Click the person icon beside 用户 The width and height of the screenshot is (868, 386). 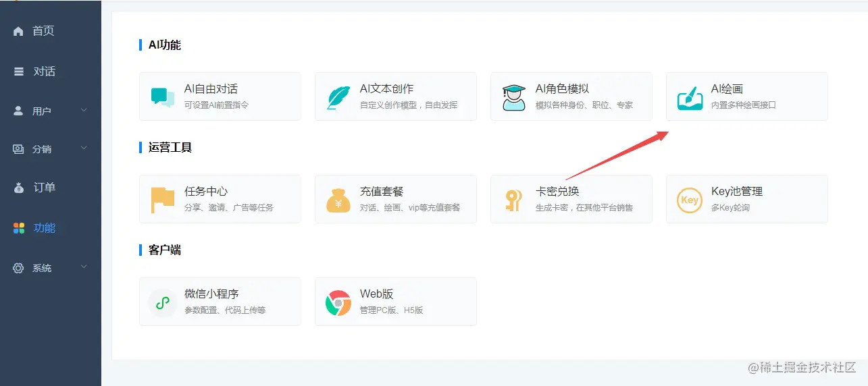tap(18, 111)
